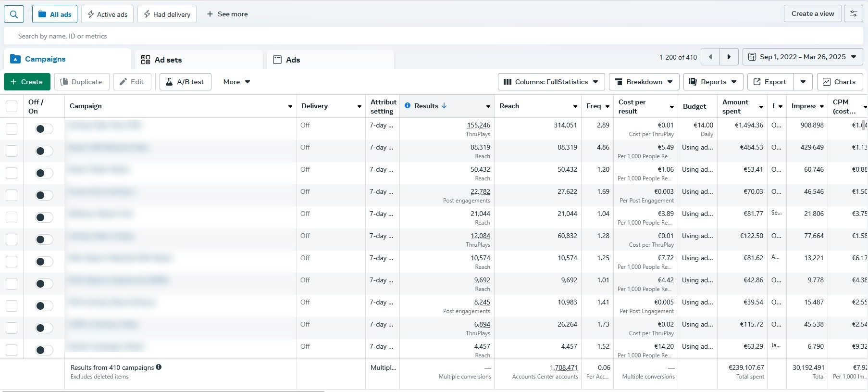Open the Impressions column menu
The height and width of the screenshot is (392, 868).
tap(822, 106)
